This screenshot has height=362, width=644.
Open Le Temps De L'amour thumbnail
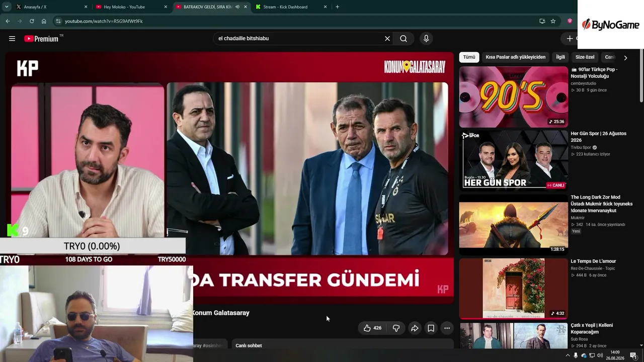pyautogui.click(x=513, y=289)
